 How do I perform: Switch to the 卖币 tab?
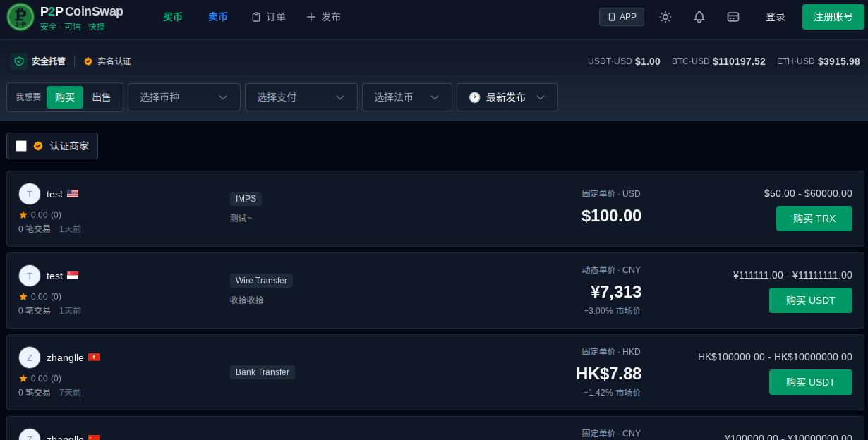coord(217,17)
